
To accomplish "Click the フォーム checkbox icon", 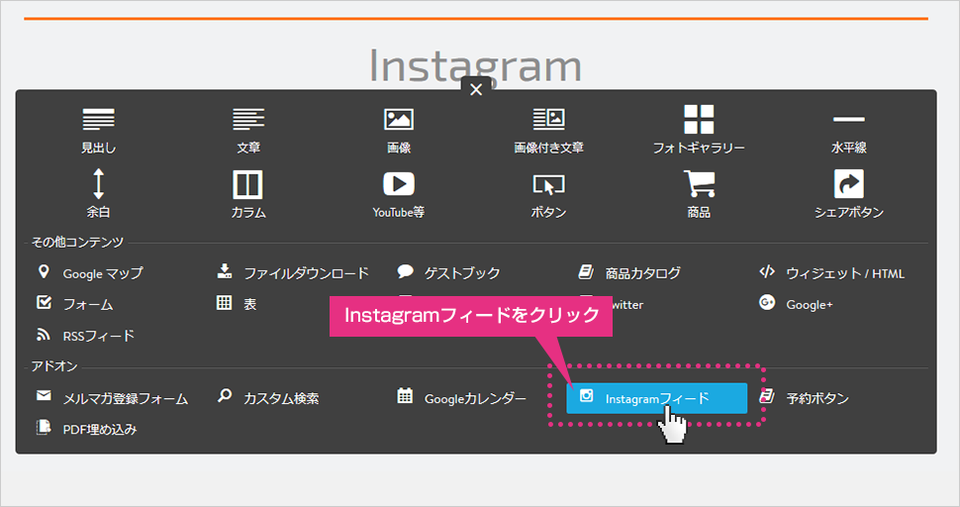I will 44,302.
